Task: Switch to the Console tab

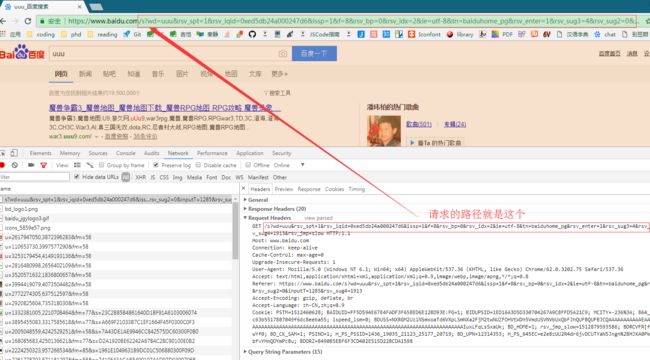Action: click(126, 153)
